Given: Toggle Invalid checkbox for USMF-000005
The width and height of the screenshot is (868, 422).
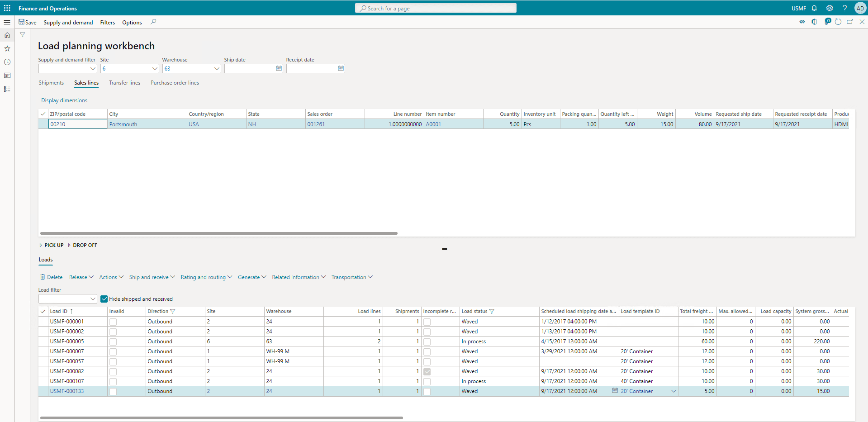Looking at the screenshot, I should tap(113, 341).
